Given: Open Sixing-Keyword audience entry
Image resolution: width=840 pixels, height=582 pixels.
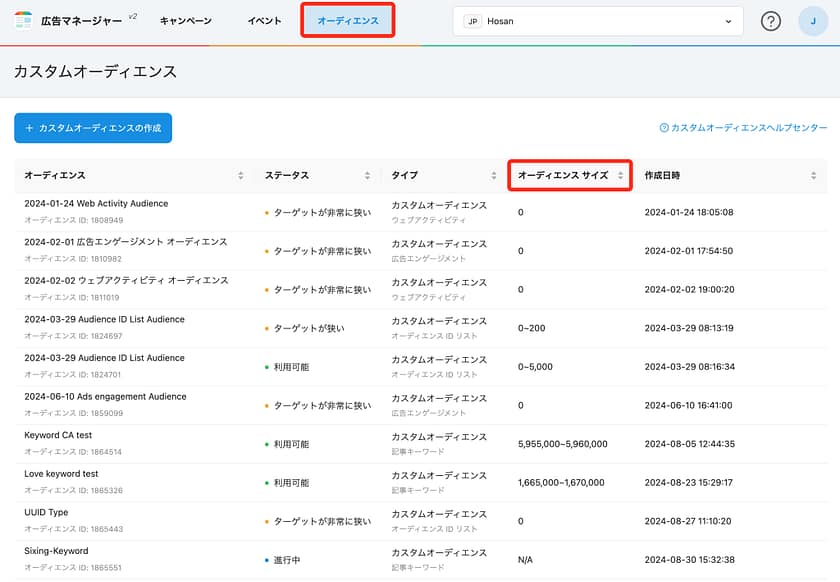Looking at the screenshot, I should coord(56,551).
